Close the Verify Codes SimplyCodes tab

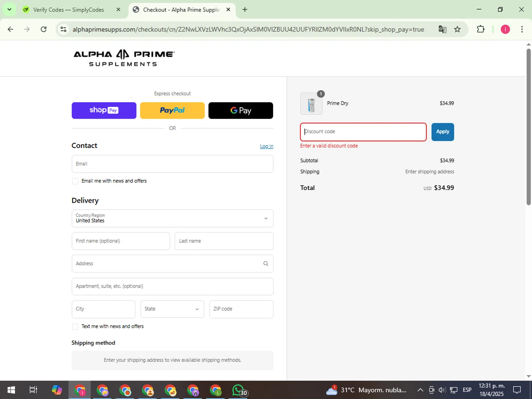pyautogui.click(x=118, y=10)
